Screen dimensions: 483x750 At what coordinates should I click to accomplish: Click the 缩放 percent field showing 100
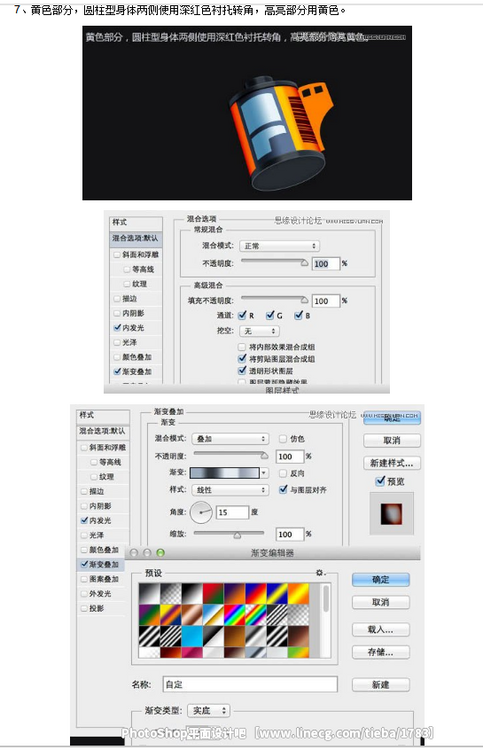(x=290, y=534)
